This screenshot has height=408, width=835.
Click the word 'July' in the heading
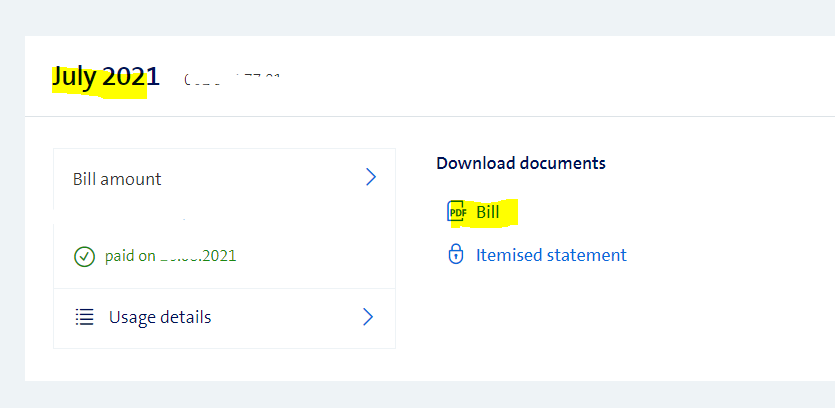[75, 76]
